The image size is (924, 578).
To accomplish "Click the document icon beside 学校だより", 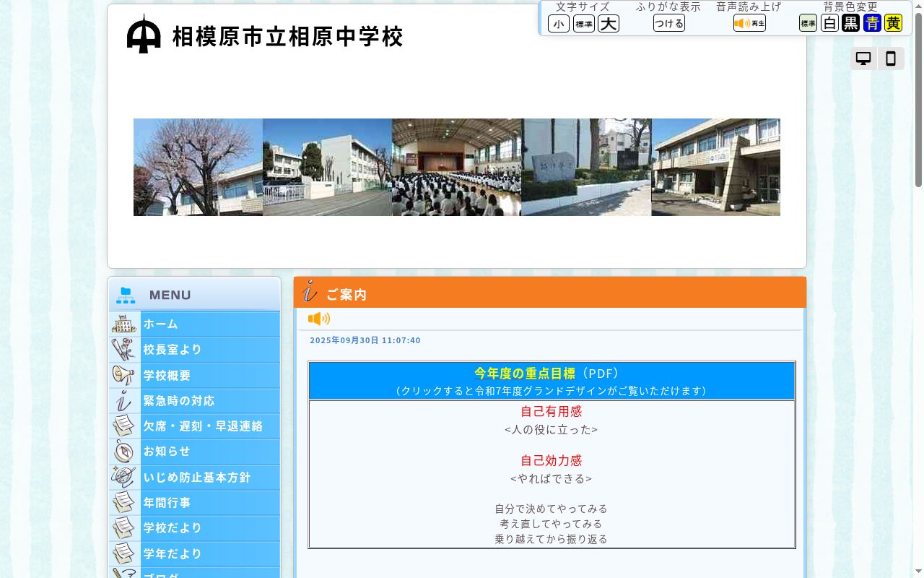I will [124, 528].
